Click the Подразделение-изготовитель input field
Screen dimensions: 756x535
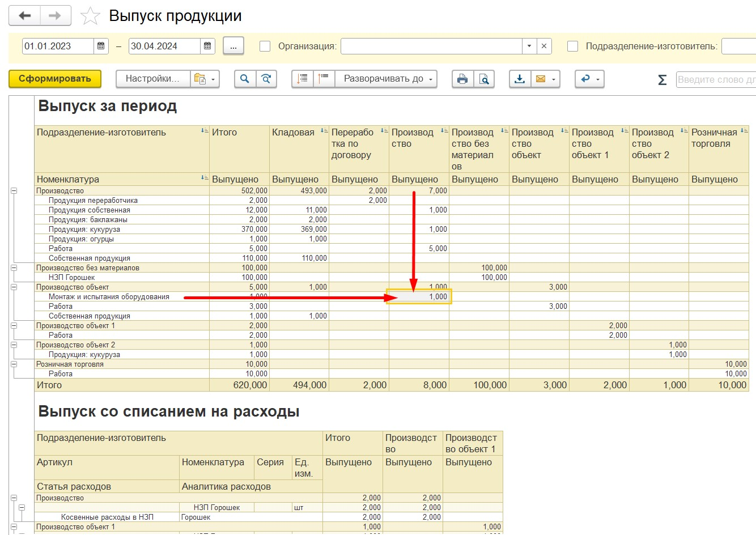tap(738, 46)
